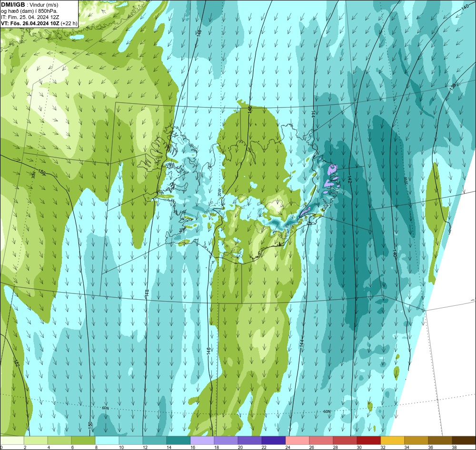476x450 pixels.
Task: Click the '10W' longitude label
Action: 405,181
